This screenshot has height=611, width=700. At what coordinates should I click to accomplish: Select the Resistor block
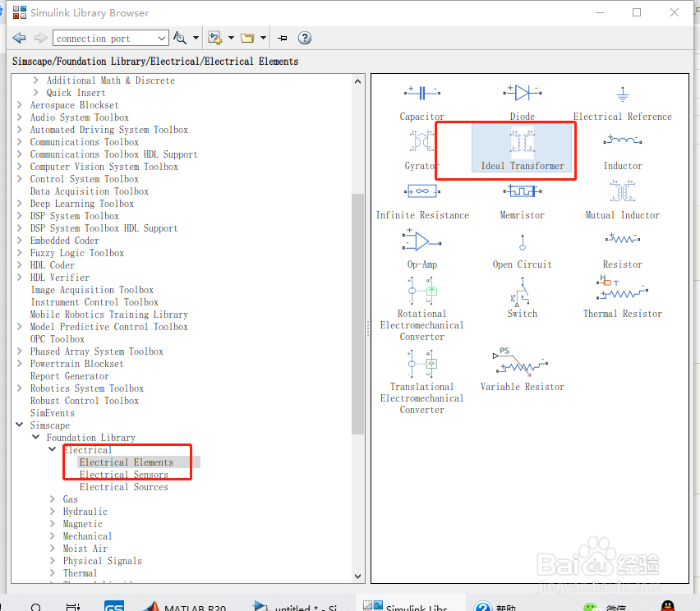click(622, 250)
